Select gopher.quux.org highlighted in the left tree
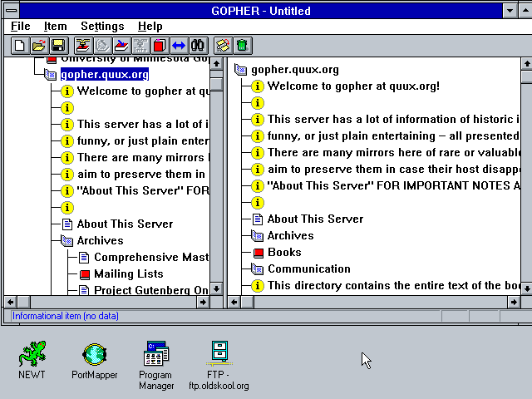The width and height of the screenshot is (532, 399). coord(105,74)
